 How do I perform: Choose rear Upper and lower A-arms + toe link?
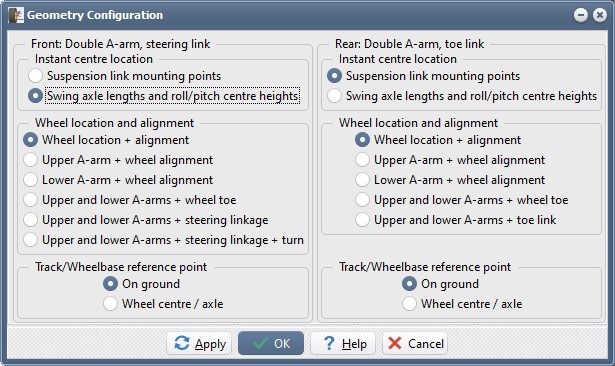455,220
